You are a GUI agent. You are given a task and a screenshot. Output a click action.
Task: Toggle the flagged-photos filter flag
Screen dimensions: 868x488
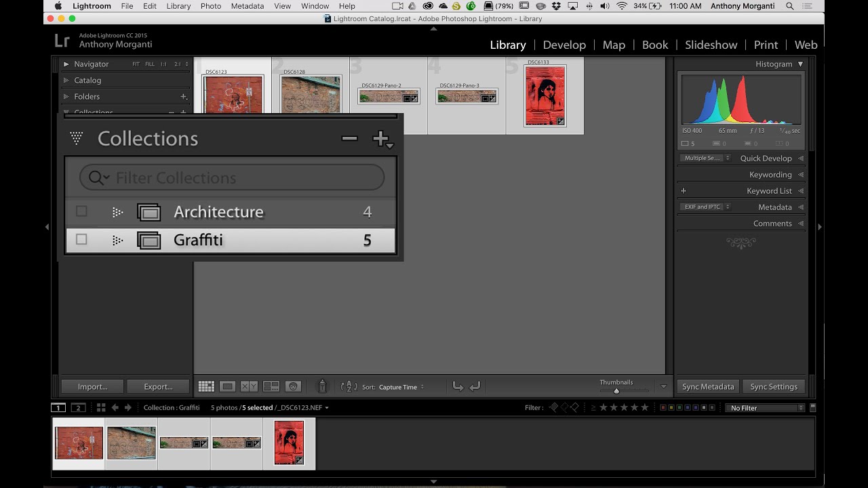(x=554, y=407)
